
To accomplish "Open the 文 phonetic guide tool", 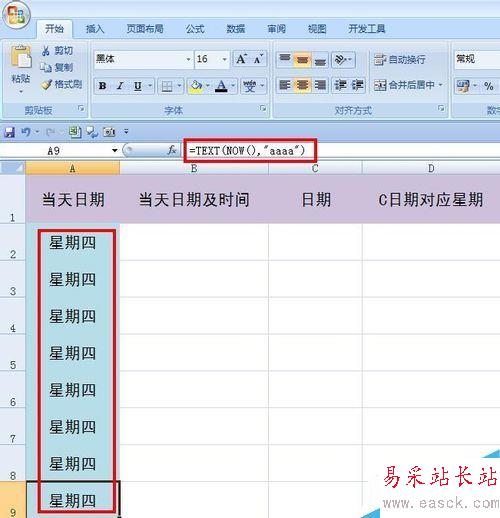I will (250, 86).
